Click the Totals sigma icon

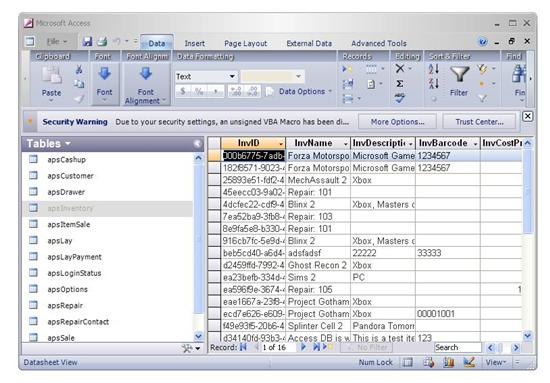pos(400,83)
